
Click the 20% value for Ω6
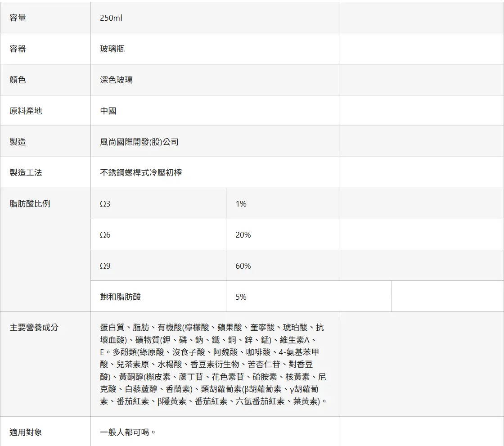coord(243,235)
